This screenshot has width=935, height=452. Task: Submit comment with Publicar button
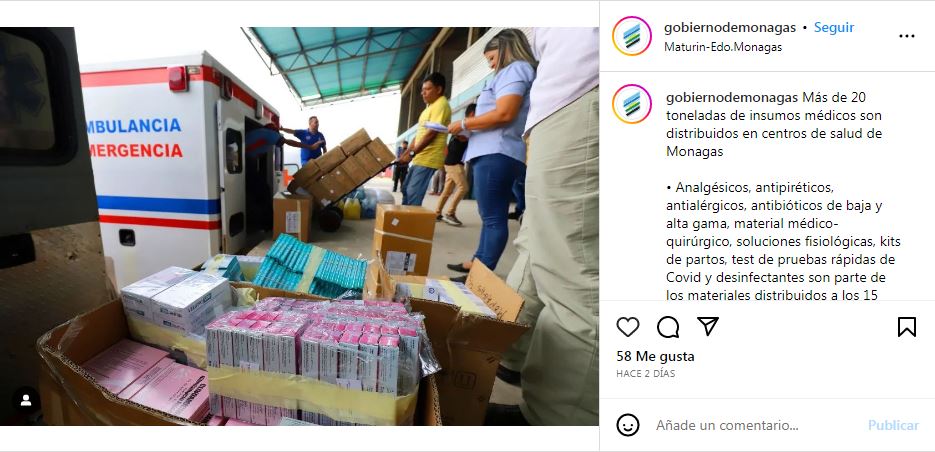click(893, 426)
